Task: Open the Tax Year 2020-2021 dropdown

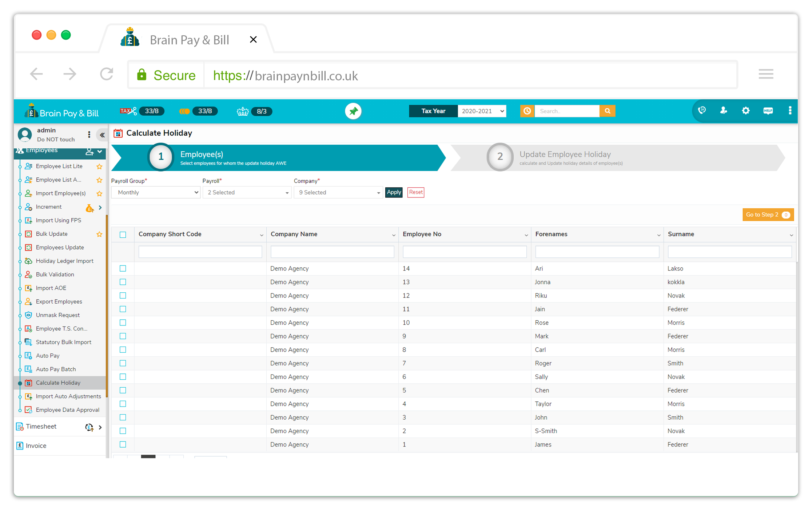Action: coord(482,111)
